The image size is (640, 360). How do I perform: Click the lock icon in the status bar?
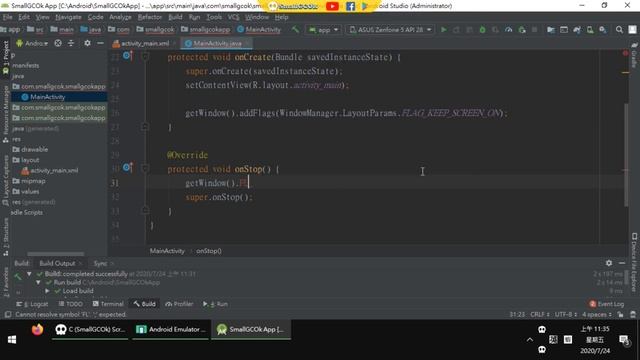coord(620,314)
